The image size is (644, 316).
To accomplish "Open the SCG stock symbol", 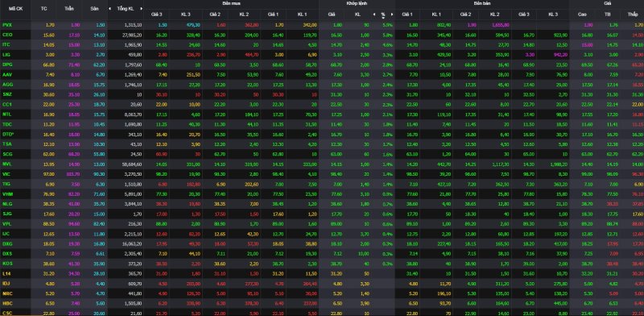I will (x=7, y=154).
